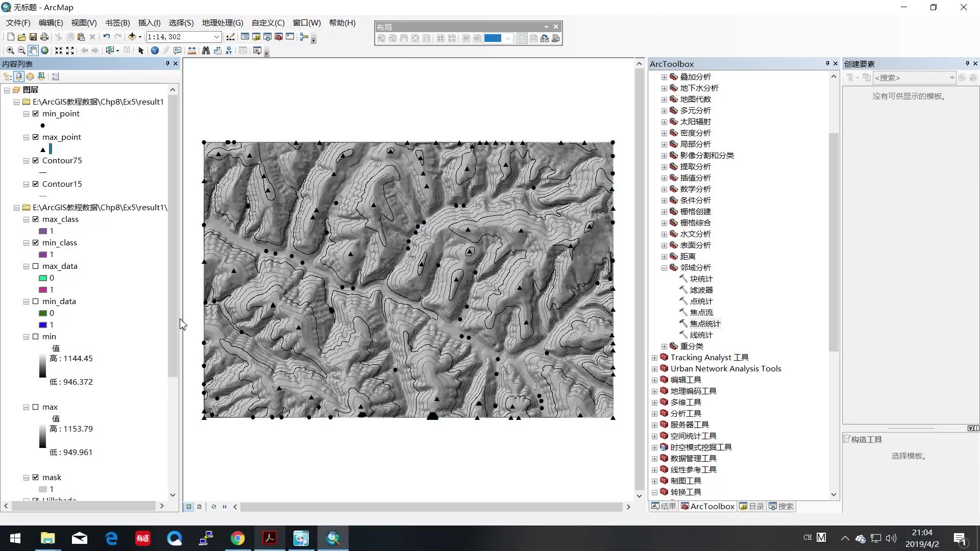
Task: Enable the max_data layer checkbox
Action: (x=35, y=266)
